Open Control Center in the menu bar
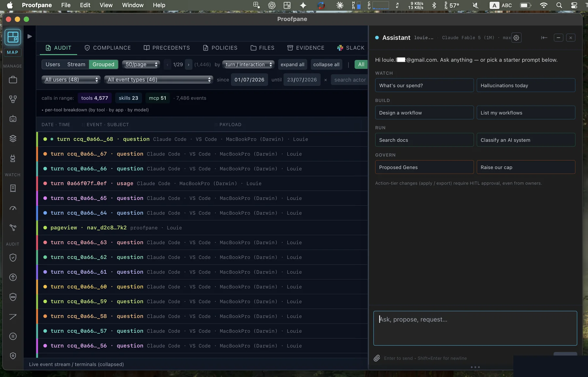Image resolution: width=588 pixels, height=377 pixels. [574, 5]
